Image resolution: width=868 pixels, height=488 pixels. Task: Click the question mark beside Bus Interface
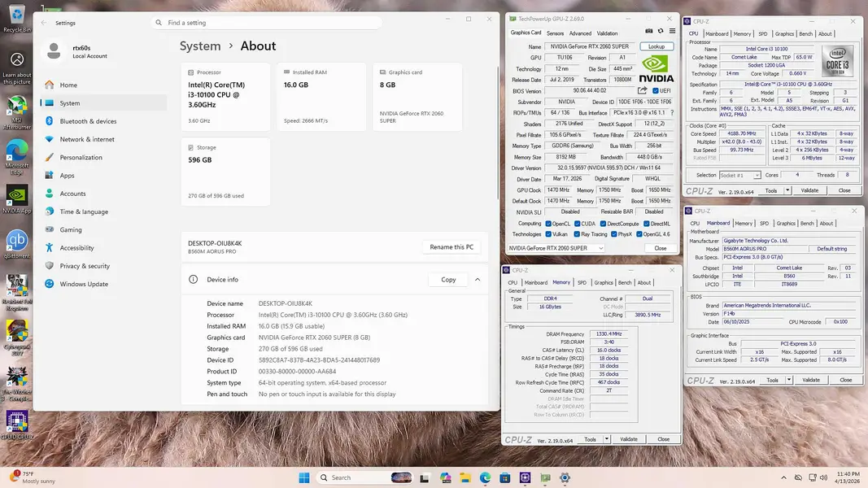click(672, 112)
